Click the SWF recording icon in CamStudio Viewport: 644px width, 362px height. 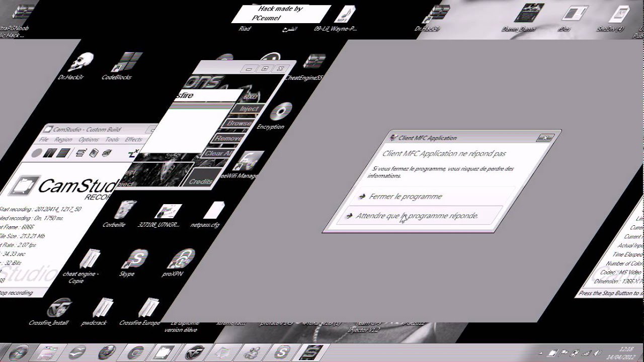pyautogui.click(x=107, y=153)
